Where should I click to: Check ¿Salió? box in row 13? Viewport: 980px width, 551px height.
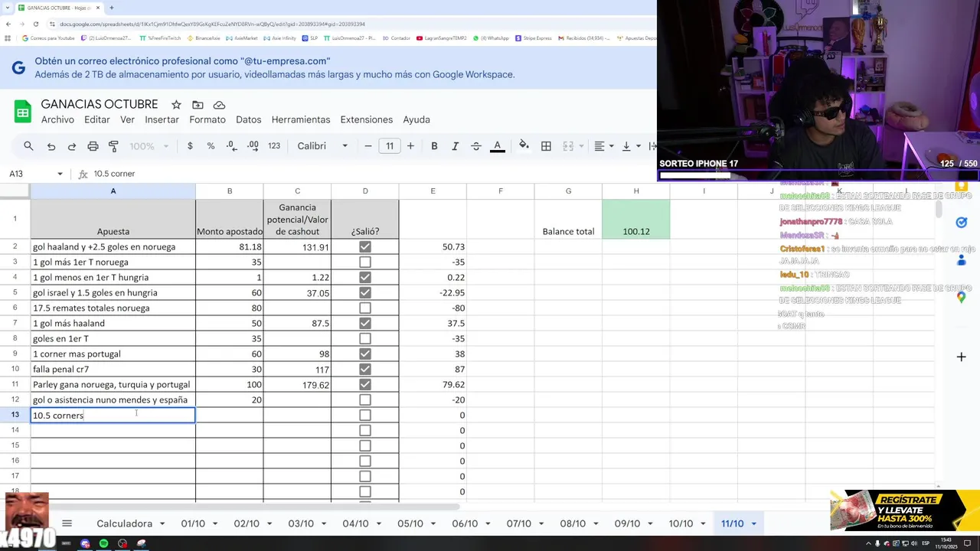(x=365, y=415)
